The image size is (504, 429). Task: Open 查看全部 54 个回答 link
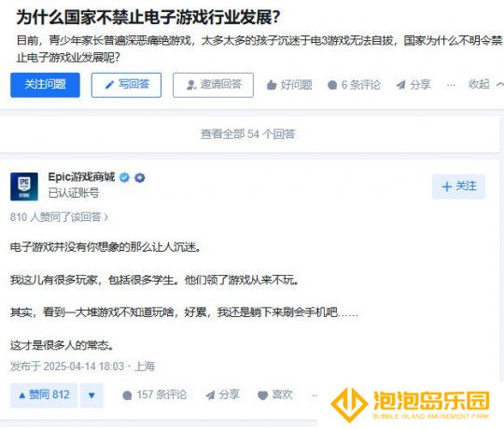point(248,134)
